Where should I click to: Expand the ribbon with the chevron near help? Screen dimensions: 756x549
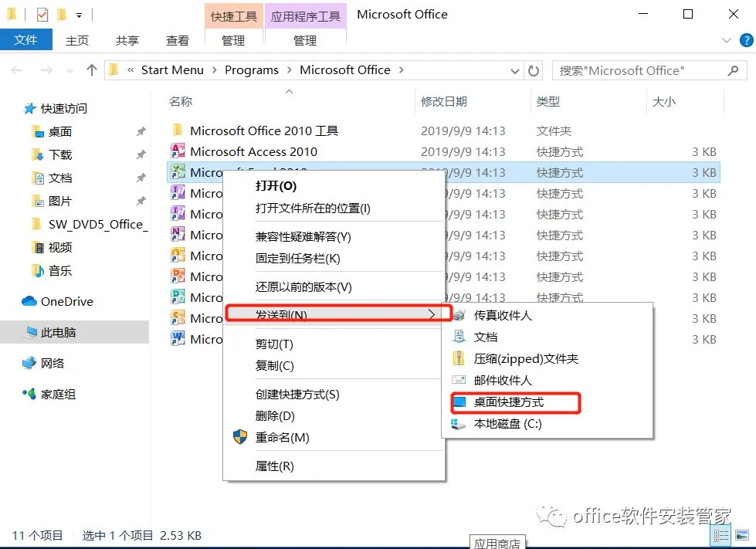(727, 40)
